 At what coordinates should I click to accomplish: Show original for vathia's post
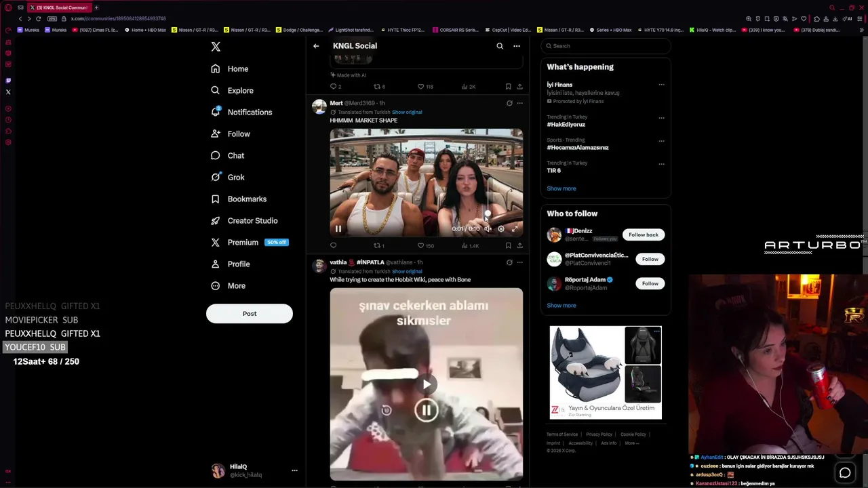coord(407,271)
